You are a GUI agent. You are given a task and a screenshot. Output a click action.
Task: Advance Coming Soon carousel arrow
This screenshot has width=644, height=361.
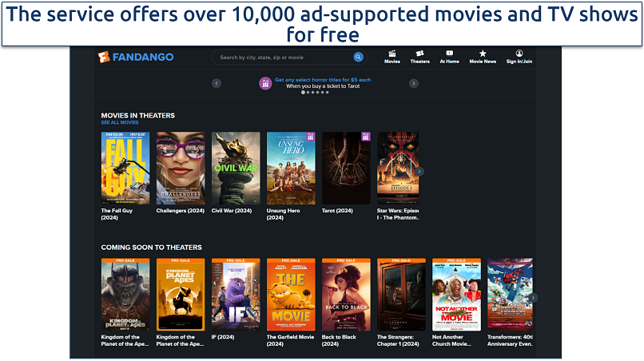coord(533,298)
